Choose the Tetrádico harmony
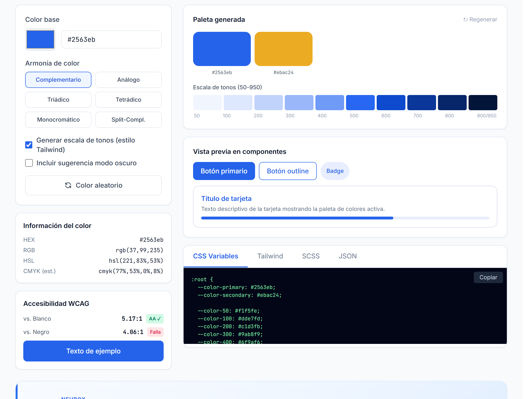 [x=128, y=100]
